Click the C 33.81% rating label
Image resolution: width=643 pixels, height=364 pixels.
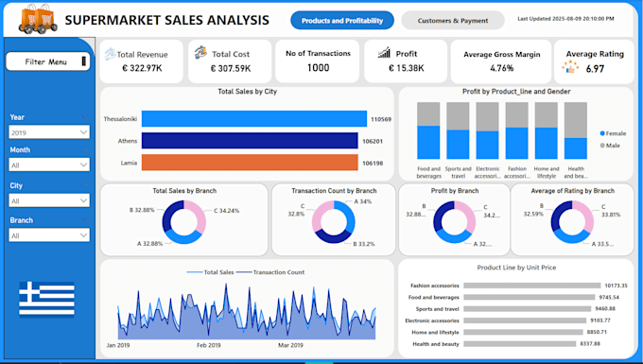(611, 211)
